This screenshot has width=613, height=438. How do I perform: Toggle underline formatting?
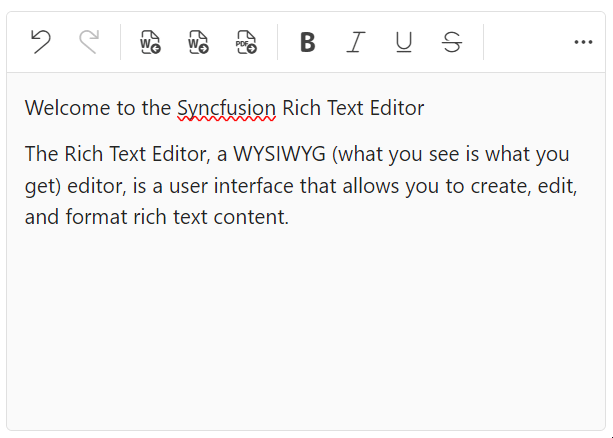coord(404,42)
